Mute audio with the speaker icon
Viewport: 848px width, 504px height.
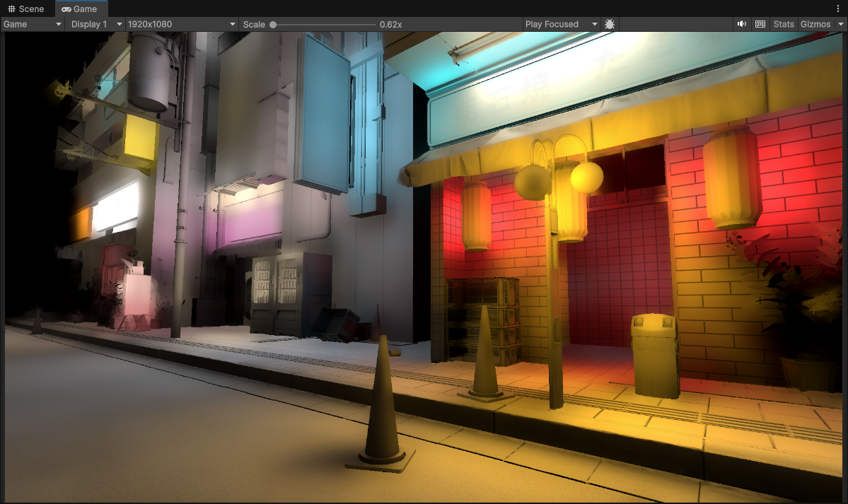[x=741, y=24]
